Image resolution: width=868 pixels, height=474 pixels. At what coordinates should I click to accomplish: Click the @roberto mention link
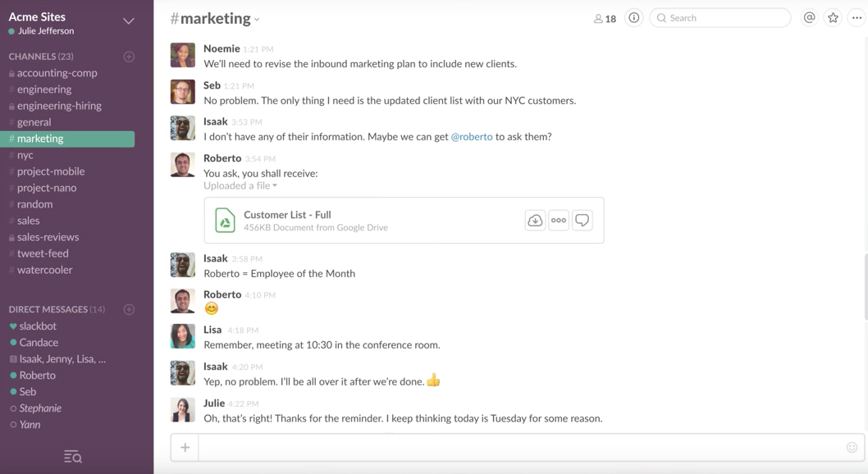(472, 137)
